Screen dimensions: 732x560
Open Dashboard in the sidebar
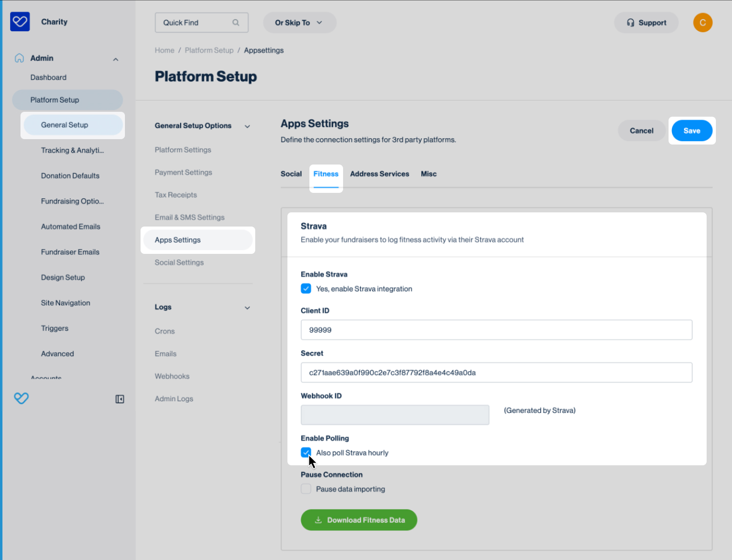click(48, 77)
